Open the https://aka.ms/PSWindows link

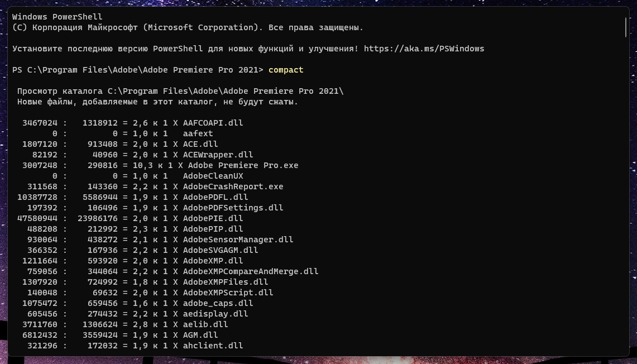[x=424, y=49]
